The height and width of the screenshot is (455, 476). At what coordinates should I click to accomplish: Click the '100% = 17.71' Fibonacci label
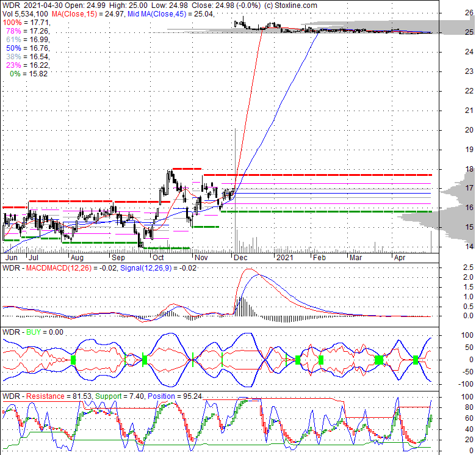coord(26,23)
